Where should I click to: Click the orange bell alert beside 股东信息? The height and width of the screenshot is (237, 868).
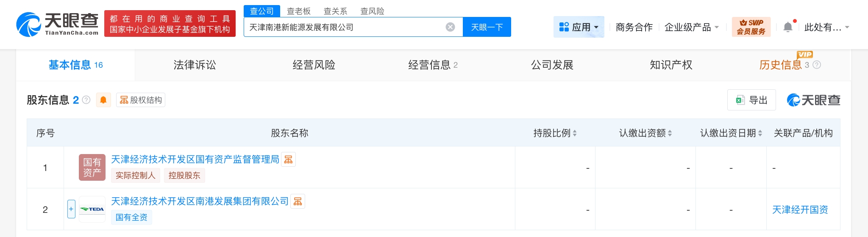click(103, 100)
